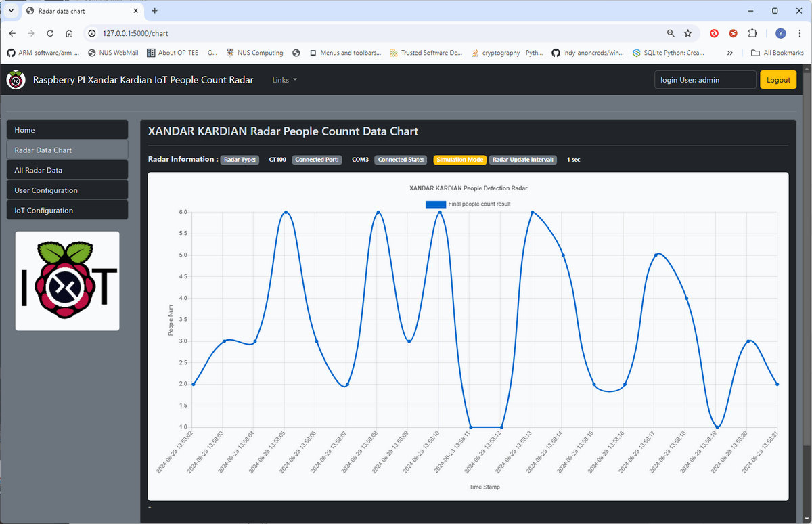
Task: Open IoT Configuration page
Action: (67, 210)
